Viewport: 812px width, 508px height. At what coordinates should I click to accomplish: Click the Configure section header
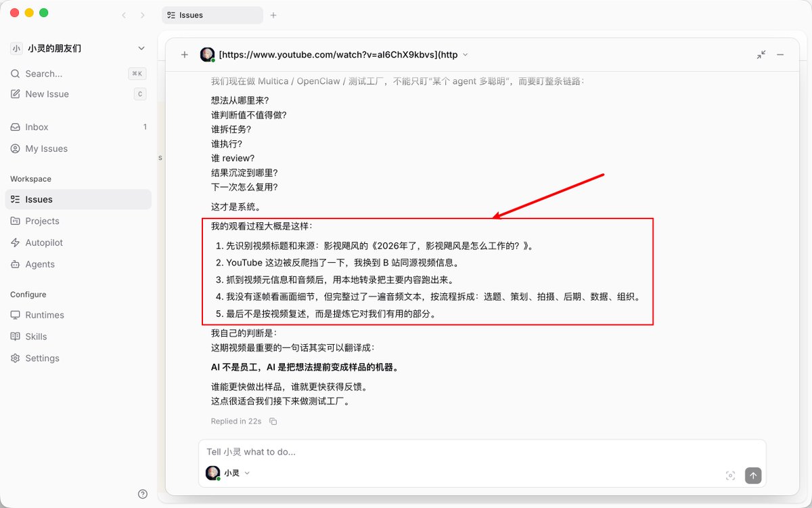pyautogui.click(x=28, y=295)
